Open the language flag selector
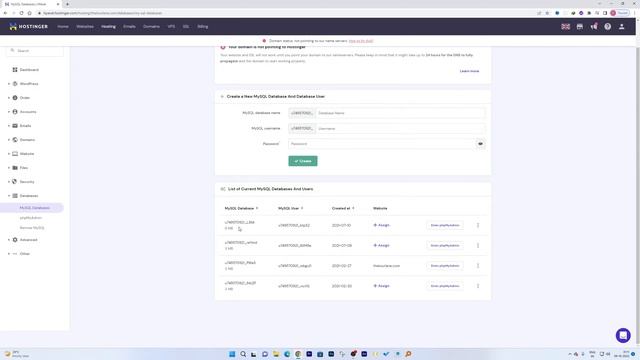The width and height of the screenshot is (640, 360). pos(565,27)
